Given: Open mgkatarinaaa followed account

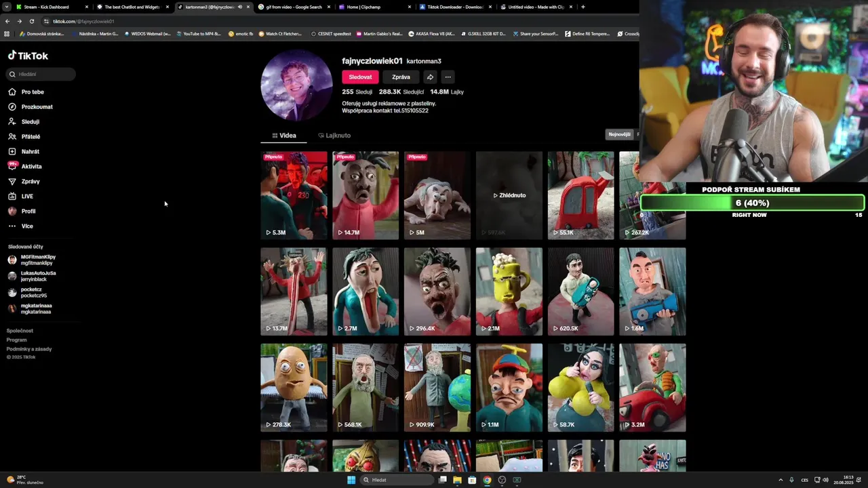Looking at the screenshot, I should click(30, 308).
